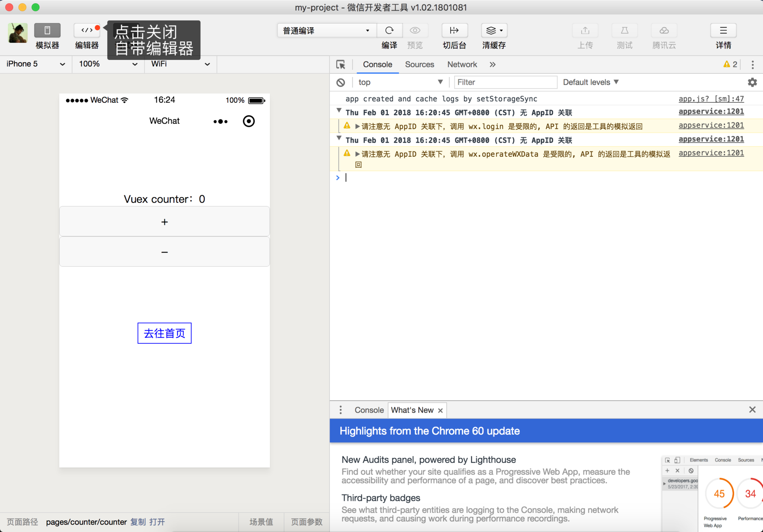Click the 去往首页 link
The image size is (763, 532).
164,333
